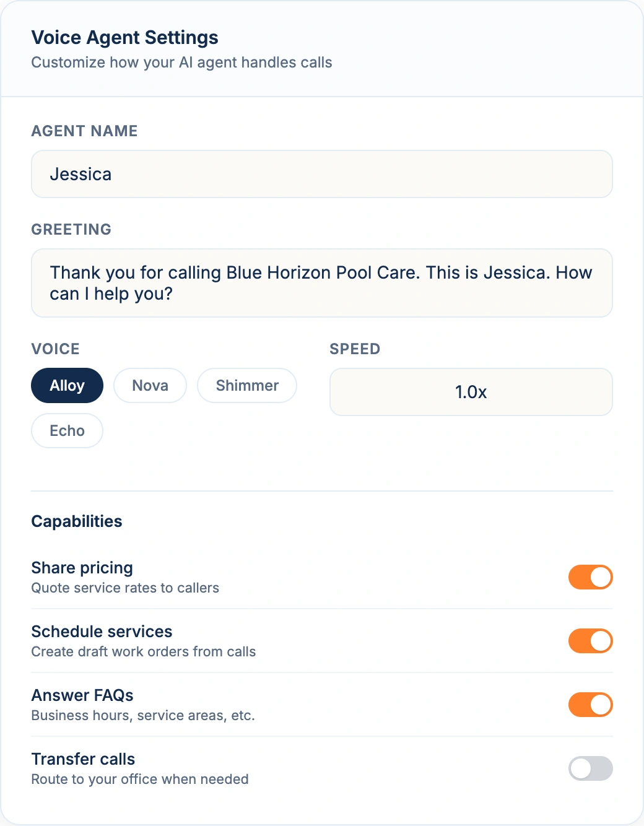This screenshot has height=826, width=644.
Task: Click the Share pricing label text
Action: [82, 568]
